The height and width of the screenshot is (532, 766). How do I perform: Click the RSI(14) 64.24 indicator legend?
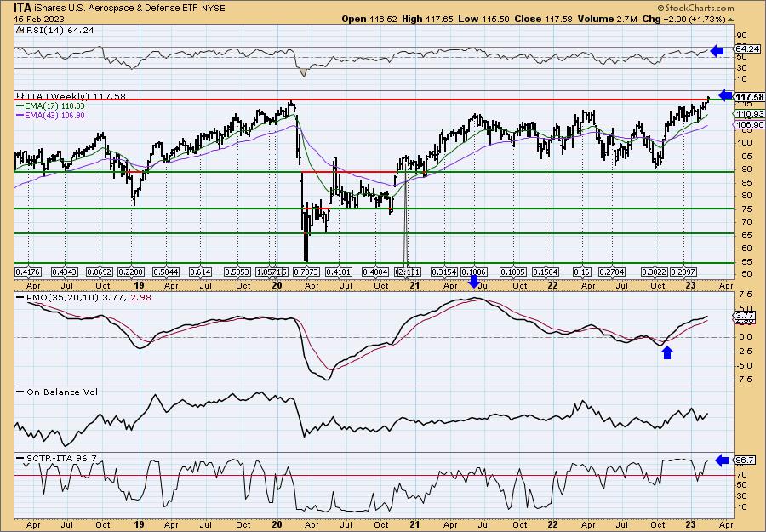[x=54, y=30]
